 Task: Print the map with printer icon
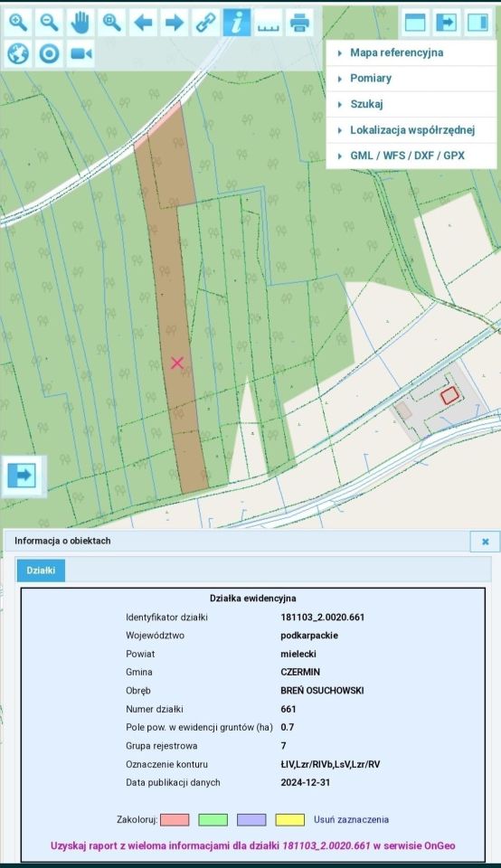[x=299, y=23]
